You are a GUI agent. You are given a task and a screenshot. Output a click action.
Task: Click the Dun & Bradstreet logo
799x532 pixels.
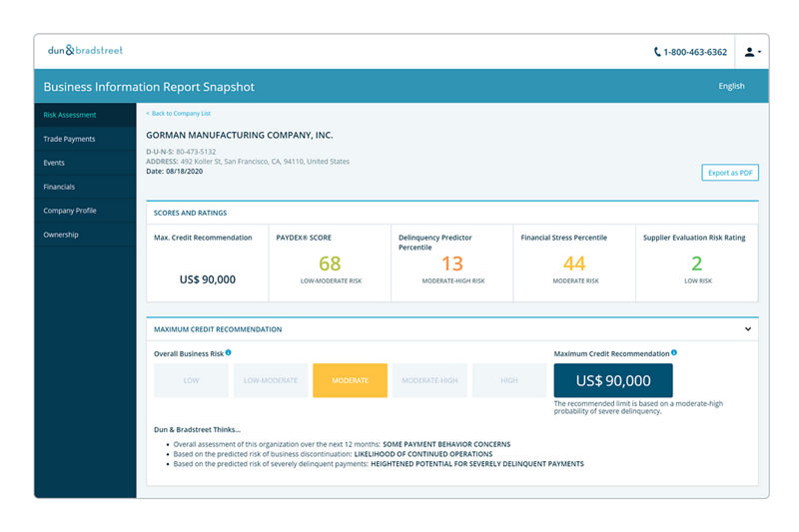tap(85, 51)
